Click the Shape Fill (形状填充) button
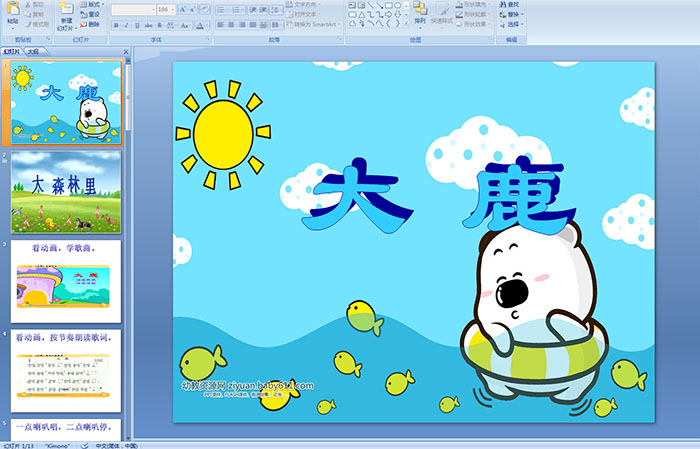Viewport: 700px width, 449px height. (474, 4)
